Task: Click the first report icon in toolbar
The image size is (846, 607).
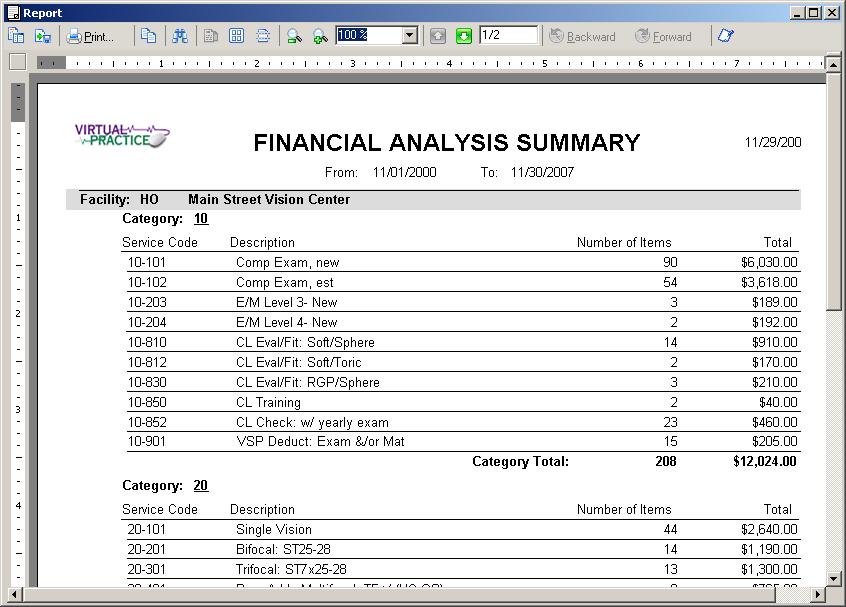Action: tap(16, 36)
